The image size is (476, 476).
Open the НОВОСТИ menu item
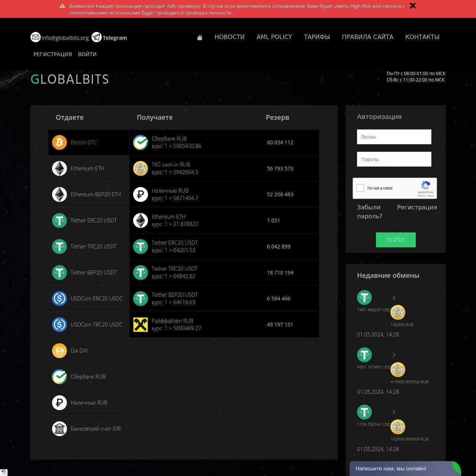tap(229, 37)
